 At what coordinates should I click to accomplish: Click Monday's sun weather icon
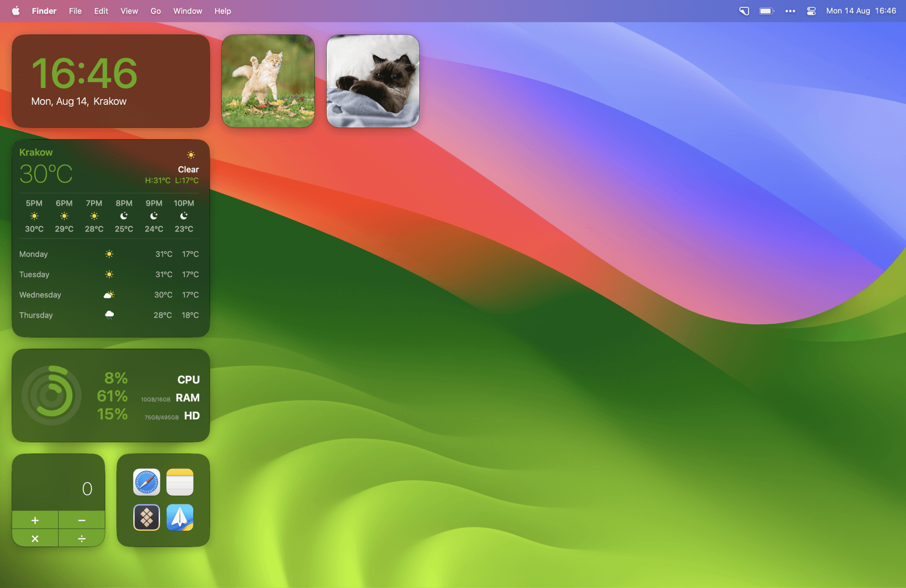click(x=109, y=254)
